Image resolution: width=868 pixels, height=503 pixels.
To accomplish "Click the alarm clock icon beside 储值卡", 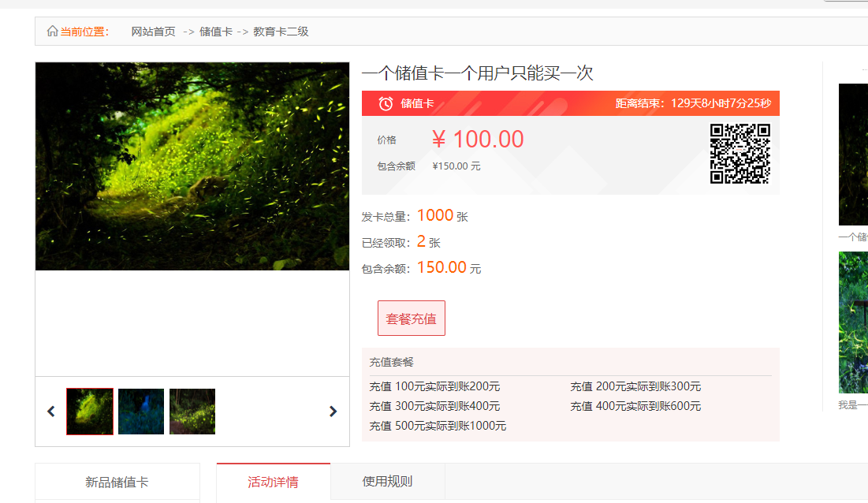I will click(x=386, y=103).
